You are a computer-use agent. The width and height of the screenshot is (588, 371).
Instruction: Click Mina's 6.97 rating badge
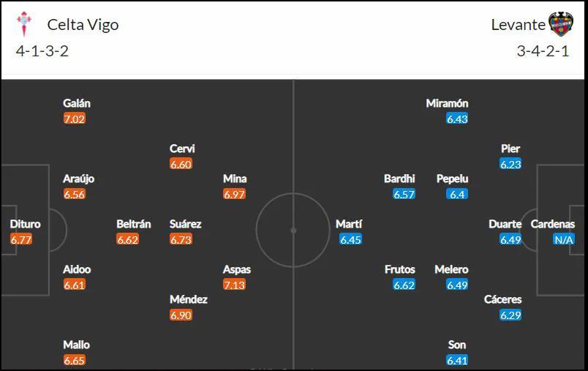click(x=234, y=195)
